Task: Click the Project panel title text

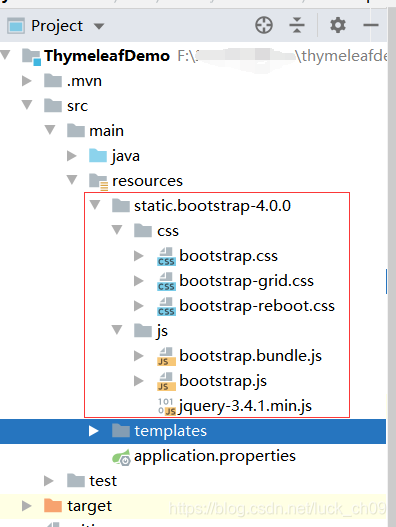Action: (57, 26)
